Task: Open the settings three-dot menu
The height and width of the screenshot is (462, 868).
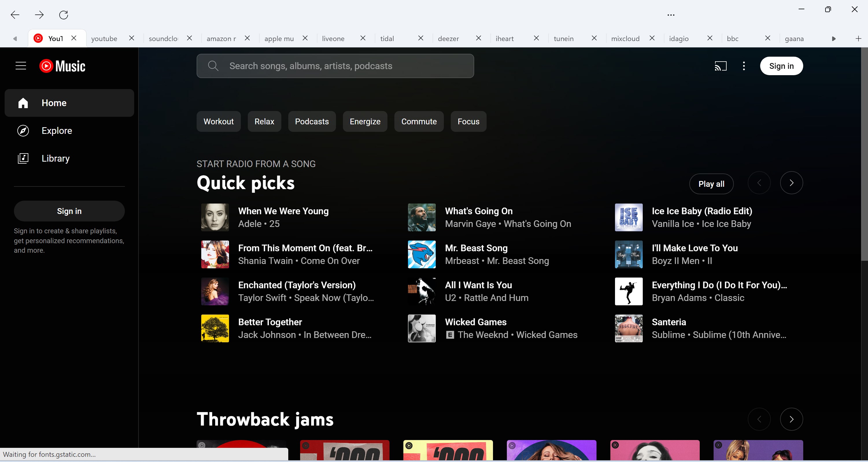Action: (x=744, y=66)
